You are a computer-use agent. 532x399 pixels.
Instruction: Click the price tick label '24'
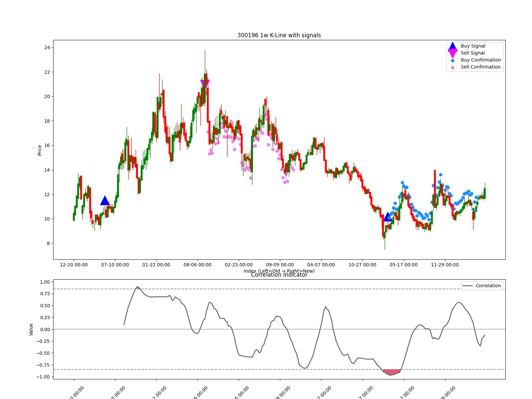click(47, 48)
